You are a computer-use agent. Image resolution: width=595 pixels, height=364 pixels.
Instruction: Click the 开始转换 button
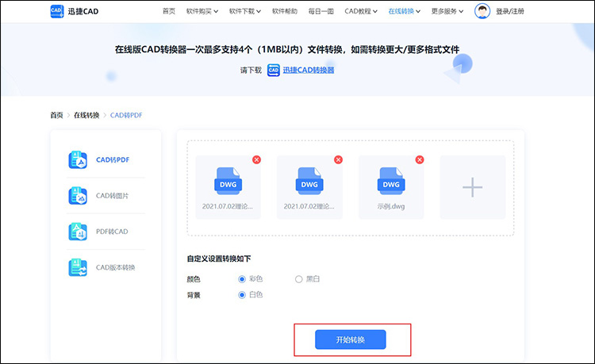coord(350,339)
